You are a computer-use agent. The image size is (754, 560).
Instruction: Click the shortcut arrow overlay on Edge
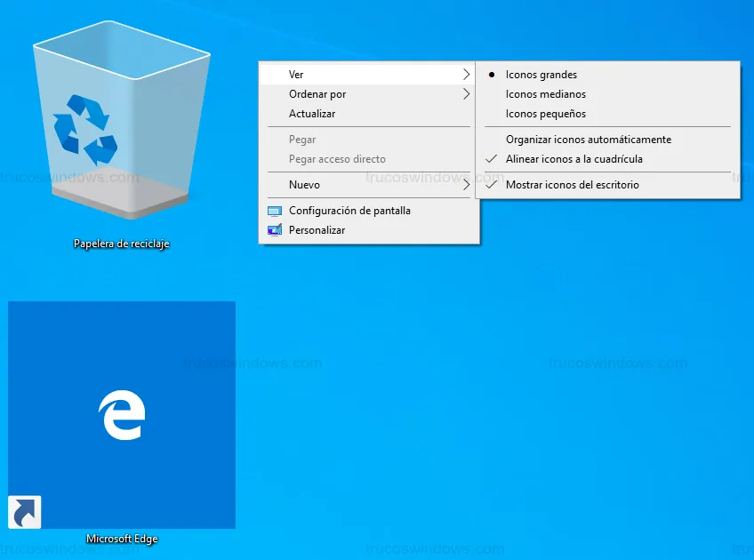[x=25, y=512]
